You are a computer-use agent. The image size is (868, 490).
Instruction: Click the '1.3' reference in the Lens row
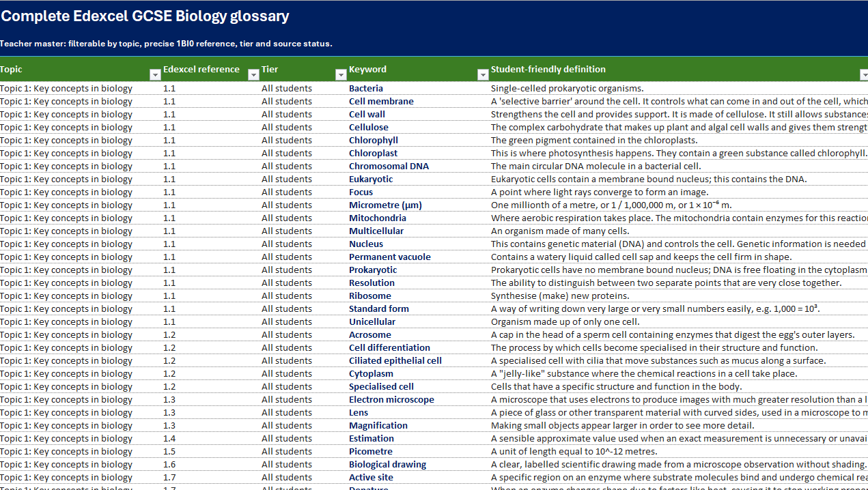(169, 412)
